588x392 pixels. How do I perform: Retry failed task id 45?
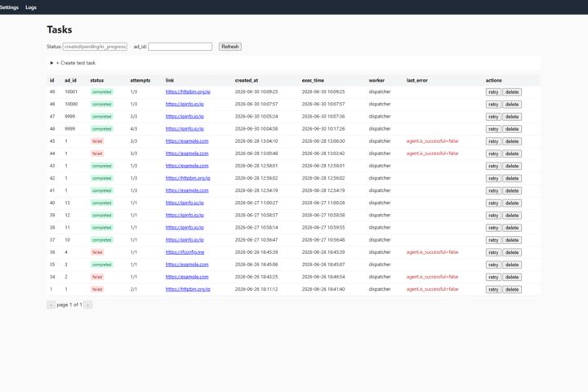493,141
